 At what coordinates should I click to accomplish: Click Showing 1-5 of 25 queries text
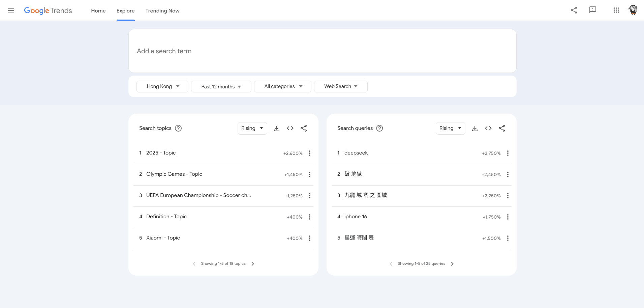tap(421, 263)
